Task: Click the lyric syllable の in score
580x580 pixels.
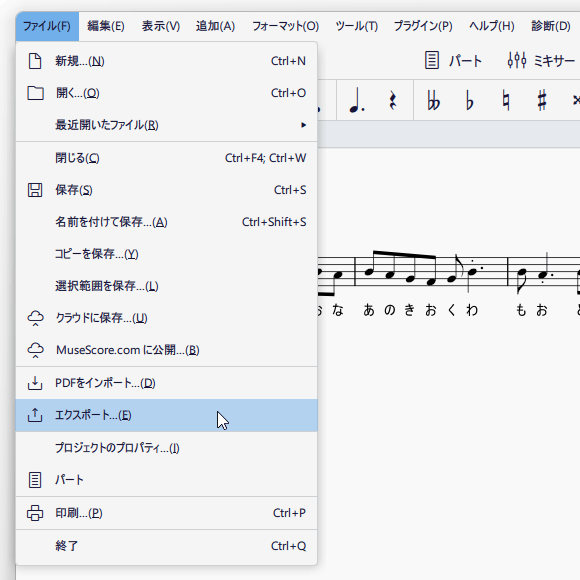Action: (390, 310)
